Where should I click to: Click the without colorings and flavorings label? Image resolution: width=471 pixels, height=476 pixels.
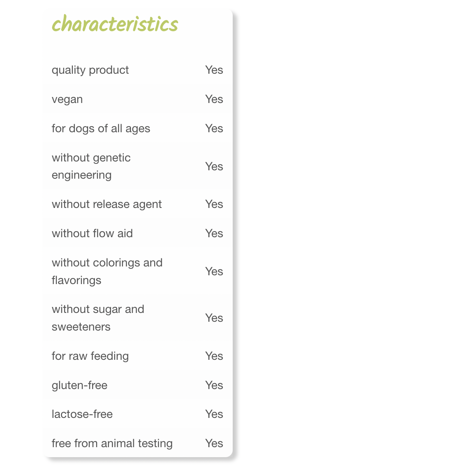coord(107,271)
